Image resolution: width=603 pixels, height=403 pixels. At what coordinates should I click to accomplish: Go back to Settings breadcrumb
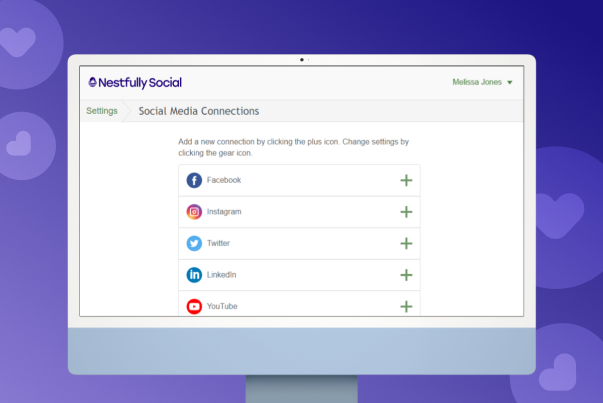(102, 111)
